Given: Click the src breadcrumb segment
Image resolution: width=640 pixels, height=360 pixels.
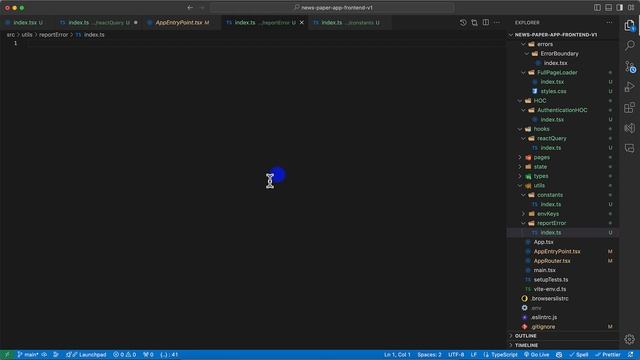Looking at the screenshot, I should pos(11,35).
